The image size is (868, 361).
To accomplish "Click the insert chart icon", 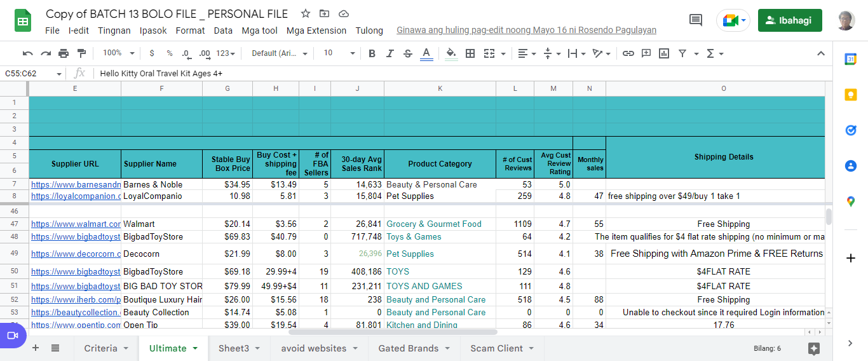I will pos(664,53).
